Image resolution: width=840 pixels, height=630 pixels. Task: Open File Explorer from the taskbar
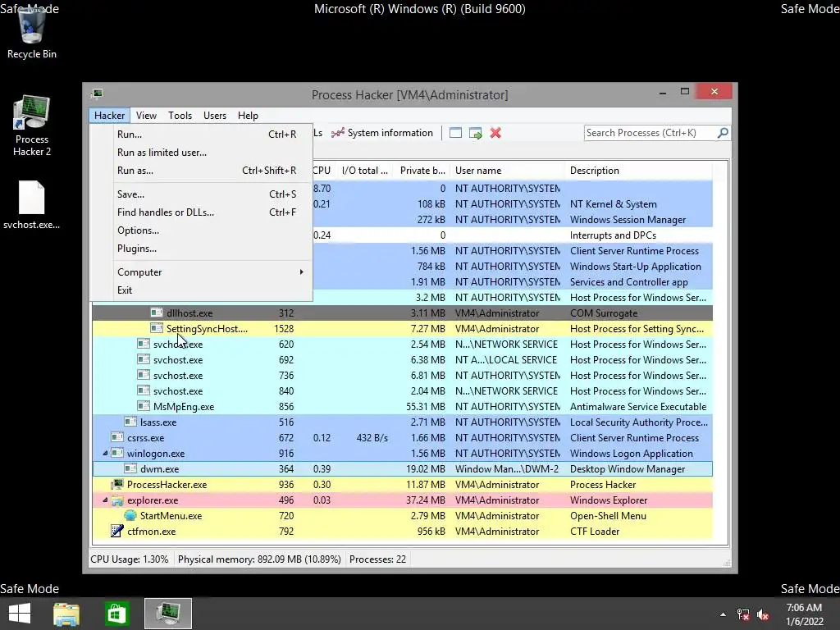tap(66, 614)
